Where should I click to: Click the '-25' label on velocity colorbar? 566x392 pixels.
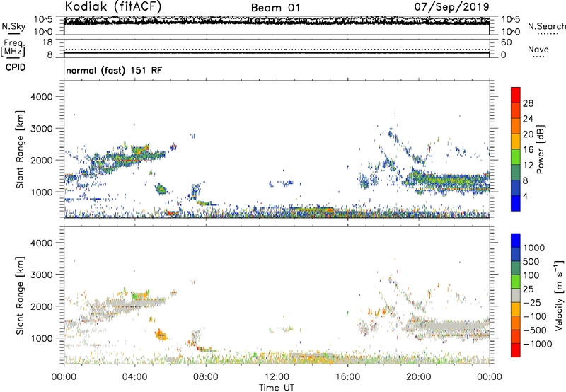(532, 303)
